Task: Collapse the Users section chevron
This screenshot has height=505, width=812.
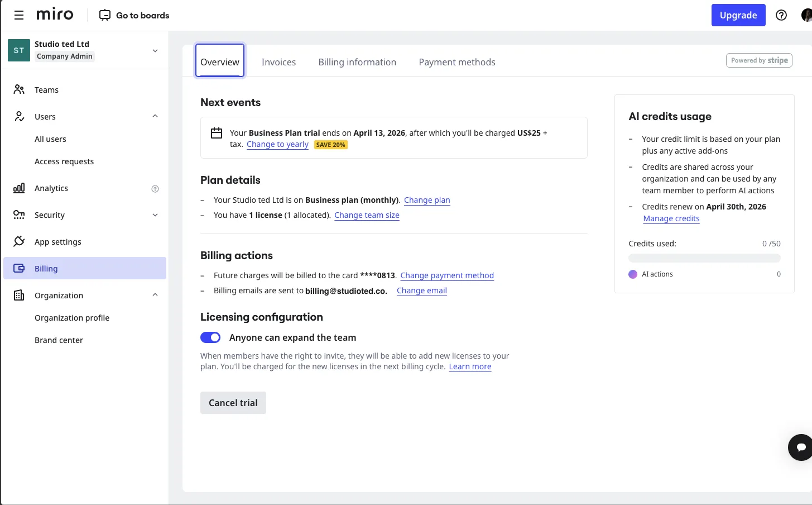Action: coord(155,116)
